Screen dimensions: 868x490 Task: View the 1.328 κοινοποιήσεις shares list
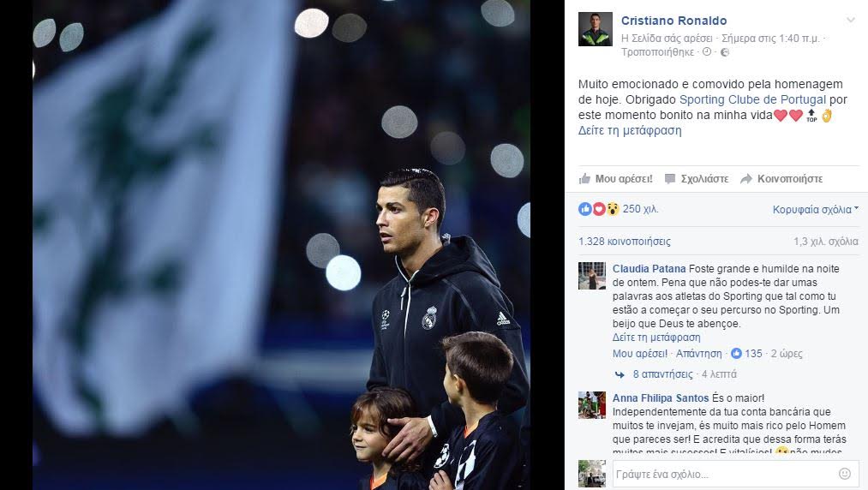(x=625, y=242)
